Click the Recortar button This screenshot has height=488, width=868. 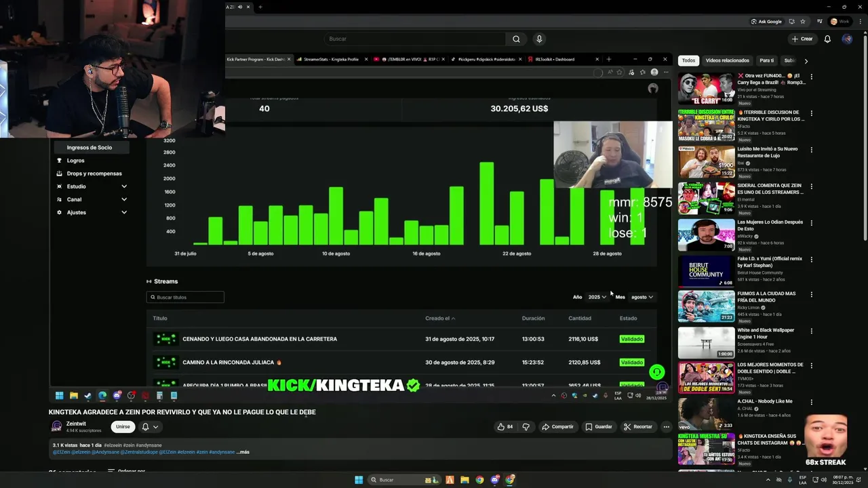637,426
